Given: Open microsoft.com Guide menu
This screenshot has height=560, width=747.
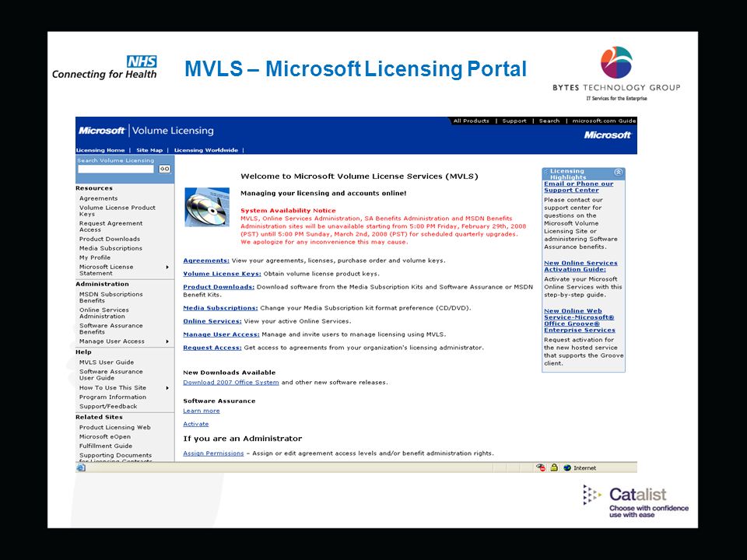Looking at the screenshot, I should tap(604, 121).
